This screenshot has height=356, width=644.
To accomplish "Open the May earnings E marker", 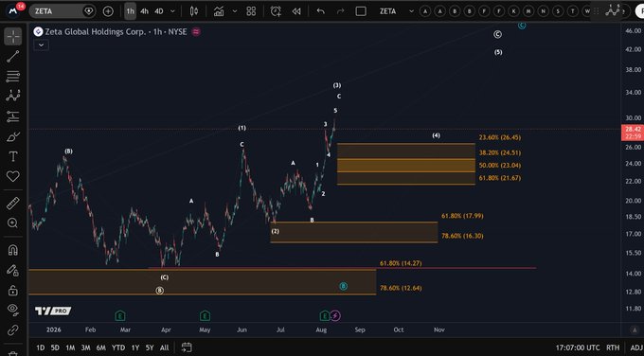I will coord(205,315).
